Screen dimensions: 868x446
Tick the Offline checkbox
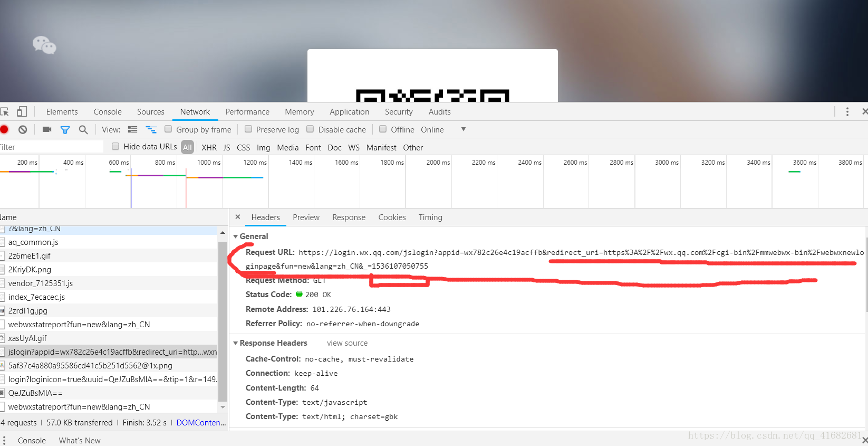tap(383, 129)
